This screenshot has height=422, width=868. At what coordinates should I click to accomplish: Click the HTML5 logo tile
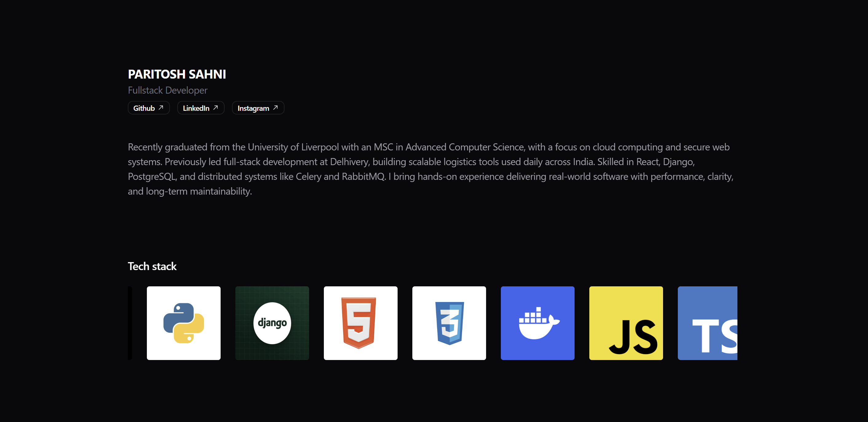tap(360, 323)
